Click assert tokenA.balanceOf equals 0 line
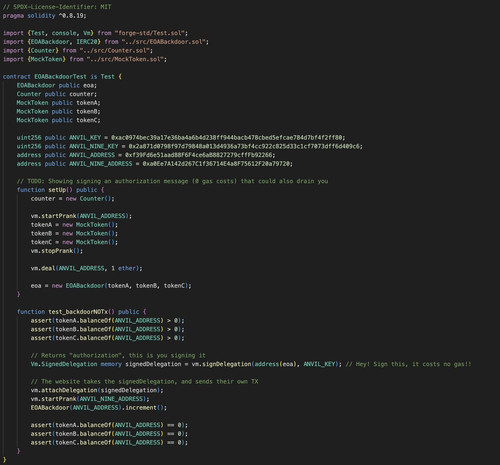The height and width of the screenshot is (465, 500). click(x=109, y=425)
